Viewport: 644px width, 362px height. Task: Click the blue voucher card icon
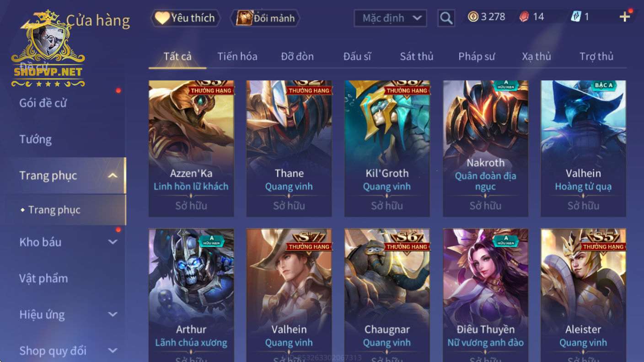click(x=575, y=17)
